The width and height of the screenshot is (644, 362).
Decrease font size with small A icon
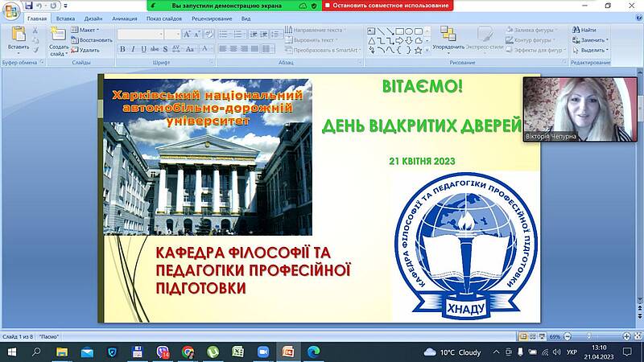point(196,35)
